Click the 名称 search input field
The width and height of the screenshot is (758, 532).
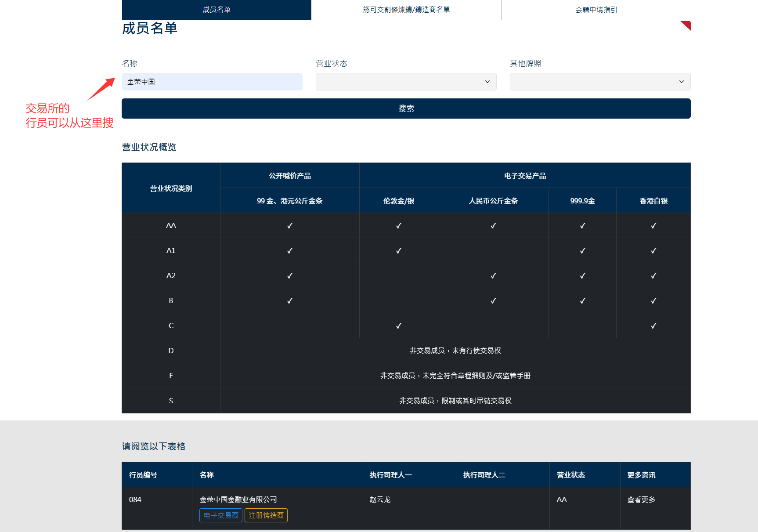(x=212, y=82)
